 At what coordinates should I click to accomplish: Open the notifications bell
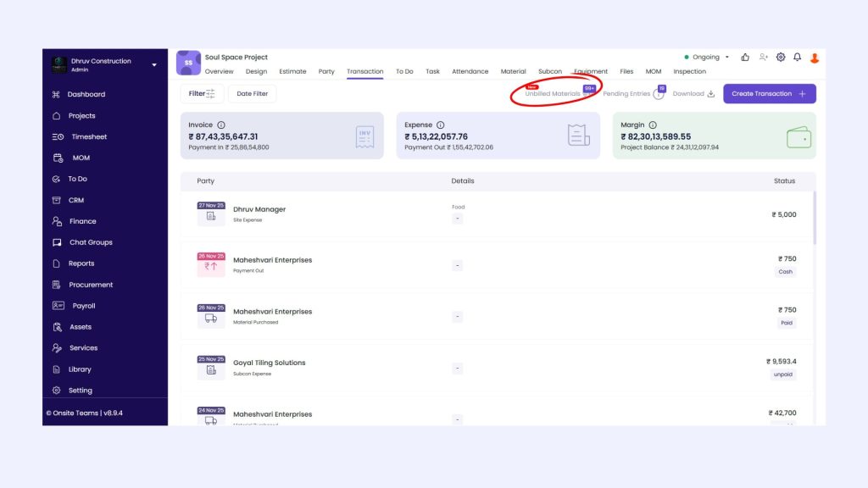[798, 58]
